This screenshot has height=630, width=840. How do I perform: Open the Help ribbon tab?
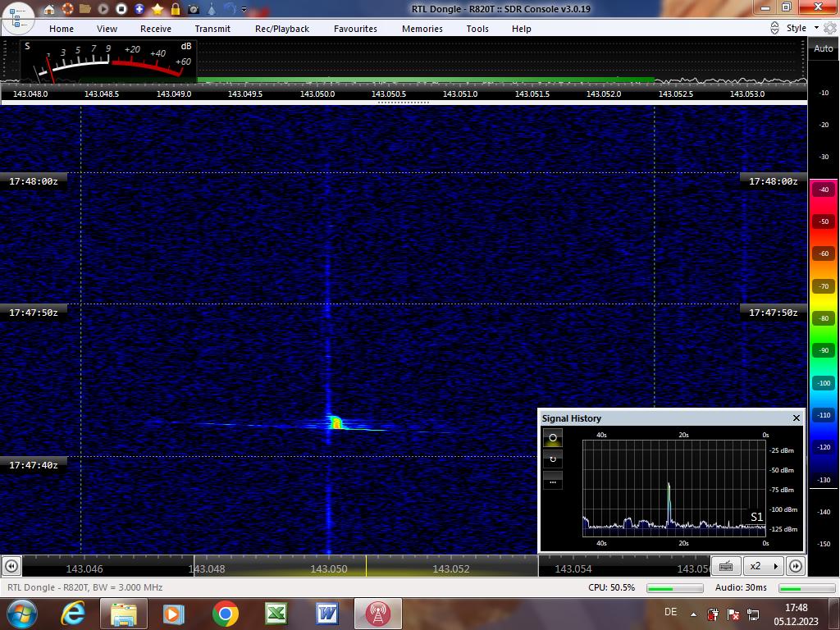tap(521, 29)
